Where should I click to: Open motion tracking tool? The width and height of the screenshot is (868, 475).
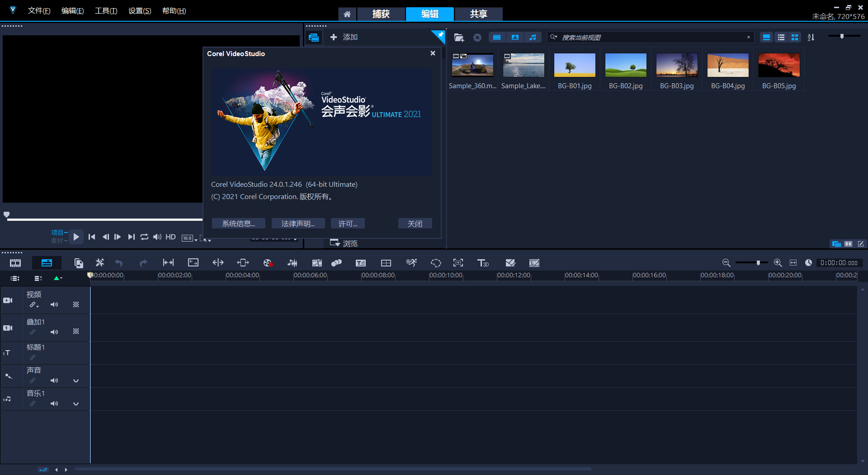click(336, 263)
